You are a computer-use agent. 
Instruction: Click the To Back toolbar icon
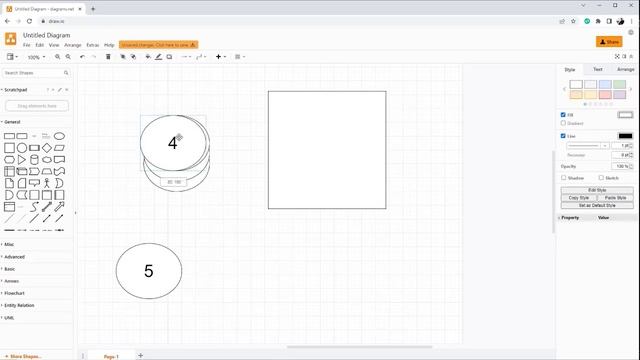pos(133,57)
